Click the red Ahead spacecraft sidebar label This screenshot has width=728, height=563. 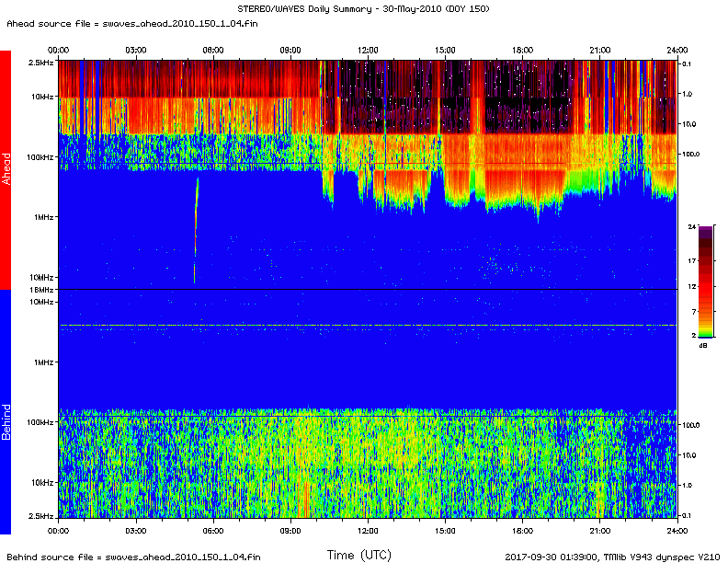(6, 169)
